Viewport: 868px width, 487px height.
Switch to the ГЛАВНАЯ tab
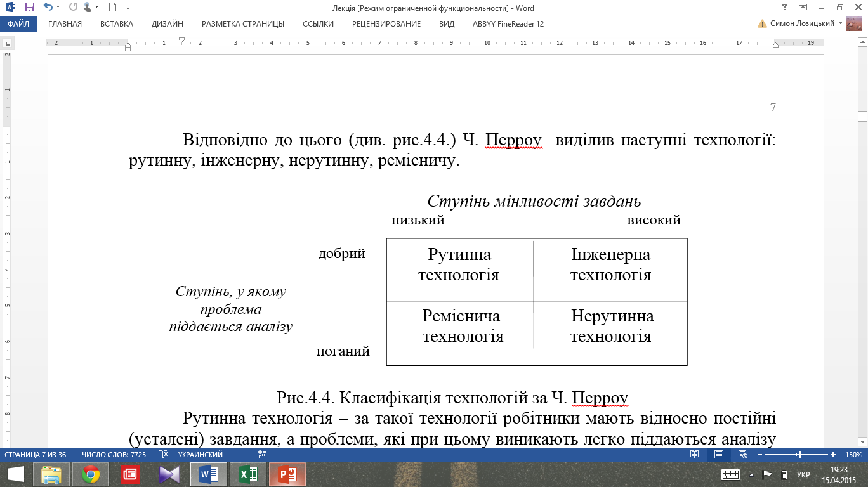(x=65, y=24)
